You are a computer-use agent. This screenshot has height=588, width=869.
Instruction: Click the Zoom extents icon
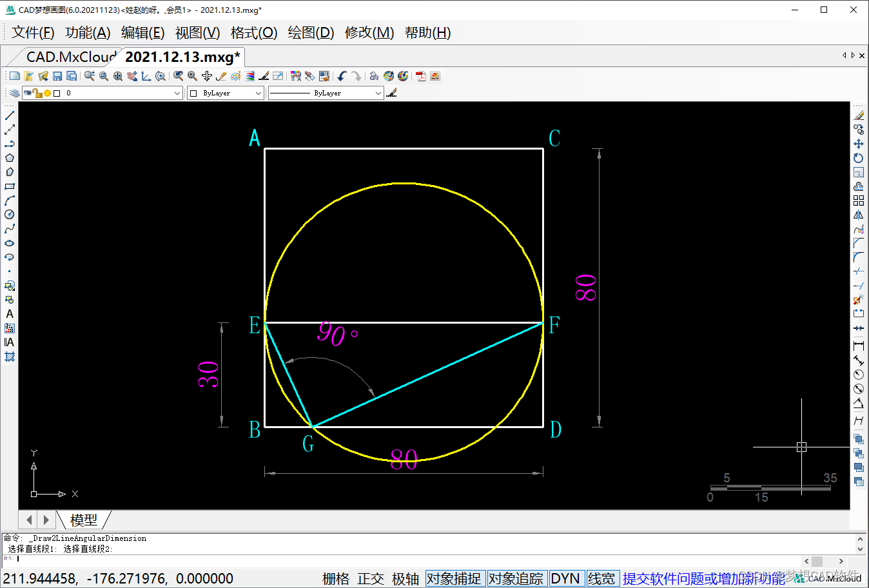tap(118, 76)
